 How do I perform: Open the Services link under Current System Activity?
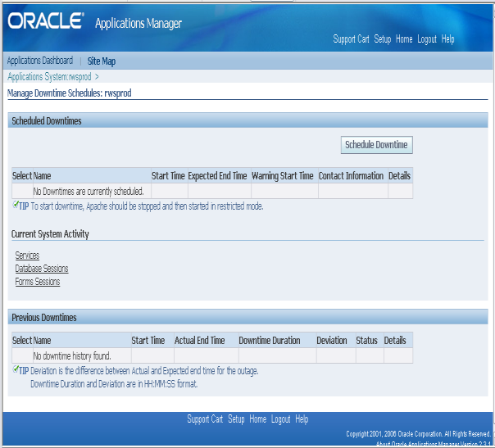click(x=27, y=256)
